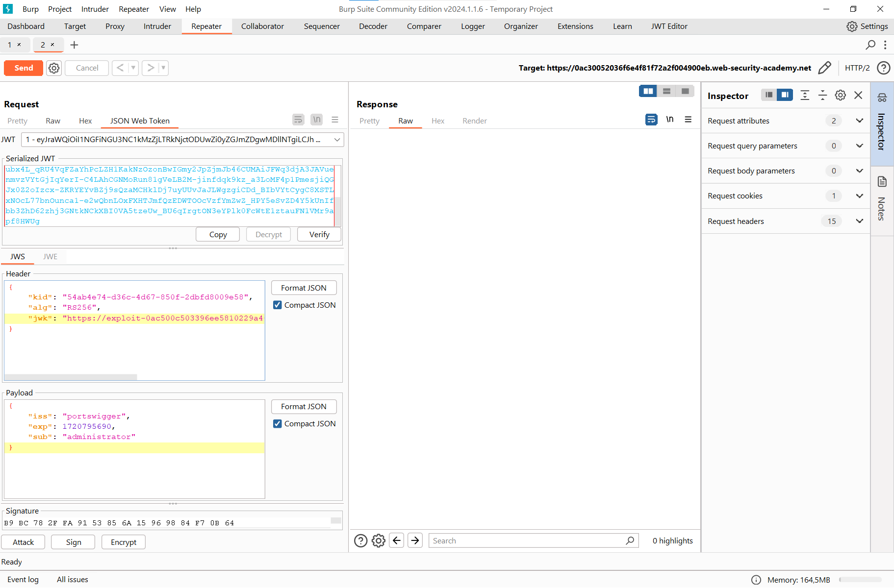Focus the response Search field
The height and width of the screenshot is (588, 894).
(534, 540)
